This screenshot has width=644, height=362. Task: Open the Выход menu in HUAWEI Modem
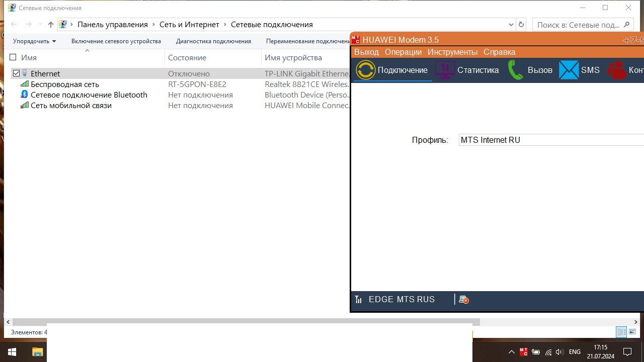tap(366, 52)
